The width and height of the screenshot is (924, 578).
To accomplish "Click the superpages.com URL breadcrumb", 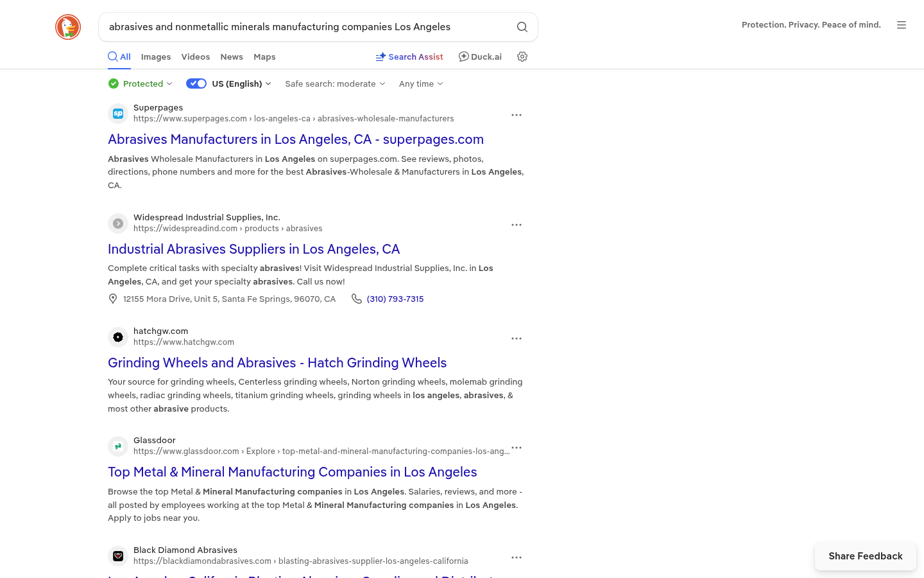I will click(x=294, y=119).
